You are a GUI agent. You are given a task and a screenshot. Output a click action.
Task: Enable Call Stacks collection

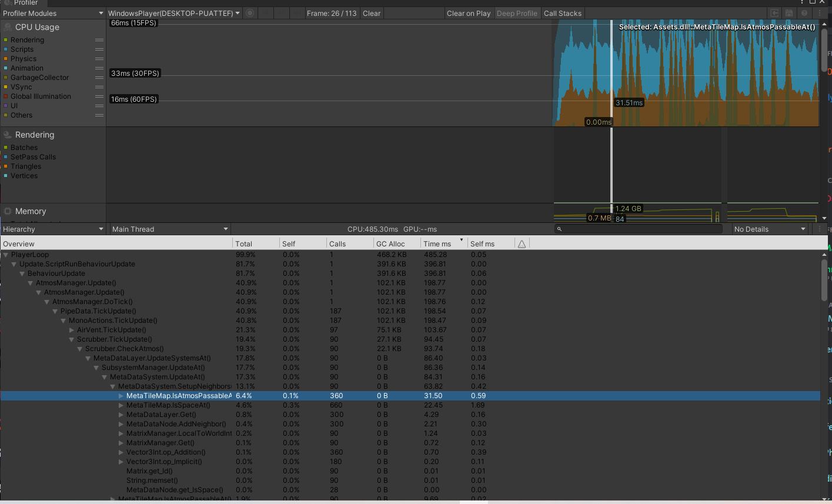click(x=562, y=13)
